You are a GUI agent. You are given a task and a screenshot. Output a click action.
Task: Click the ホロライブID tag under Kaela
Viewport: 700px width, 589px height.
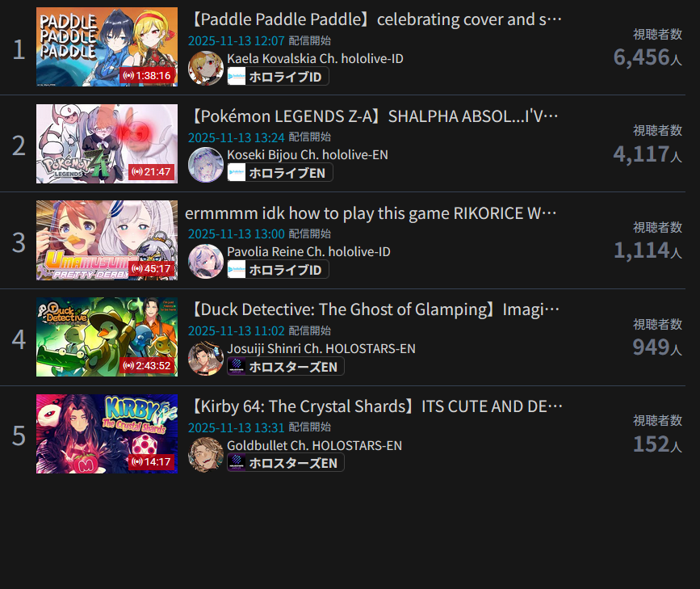pyautogui.click(x=278, y=77)
